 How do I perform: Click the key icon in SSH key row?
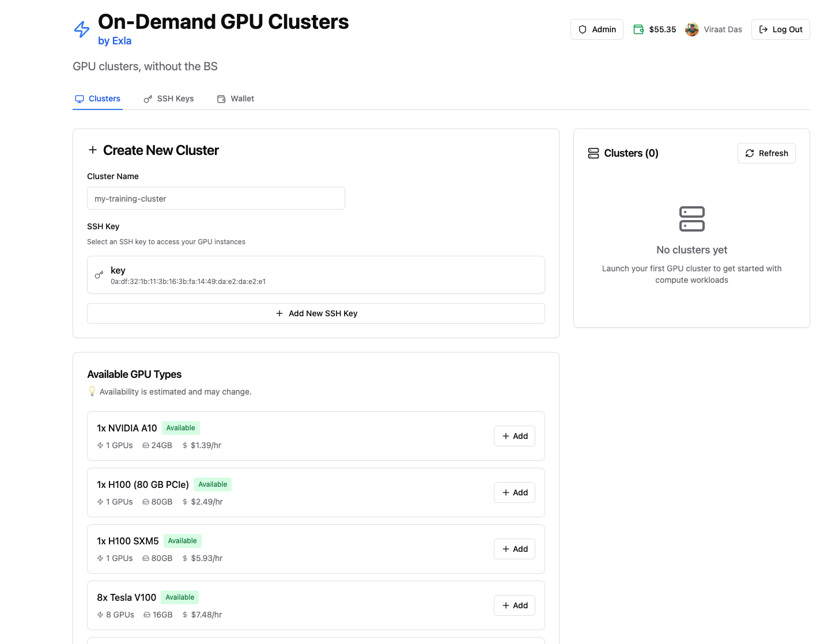tap(99, 275)
